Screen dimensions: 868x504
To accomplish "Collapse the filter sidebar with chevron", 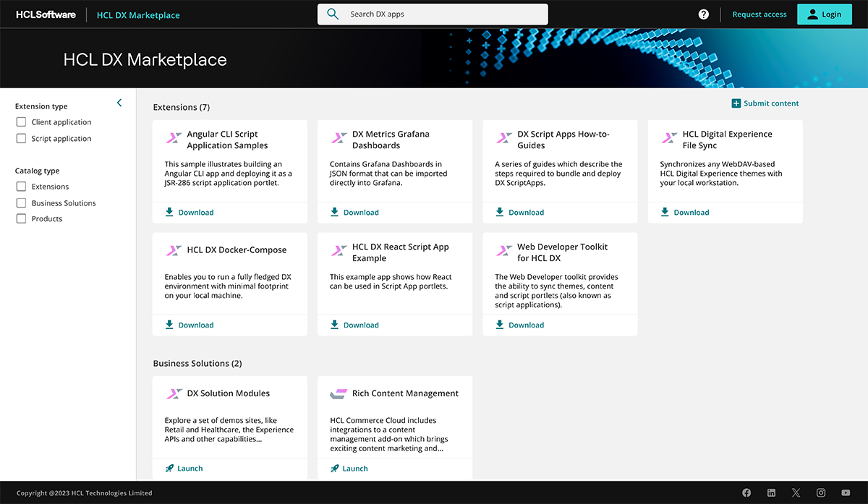I will [x=119, y=103].
